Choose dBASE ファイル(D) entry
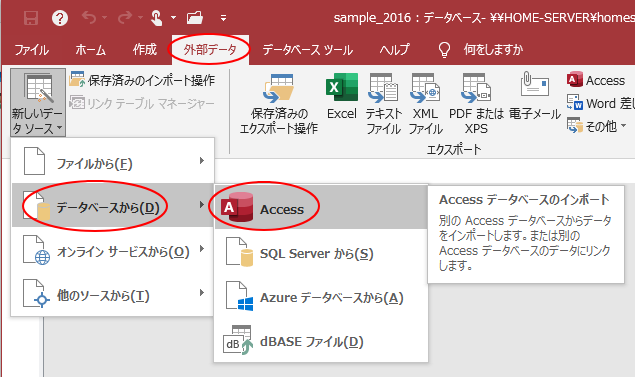 [x=321, y=339]
